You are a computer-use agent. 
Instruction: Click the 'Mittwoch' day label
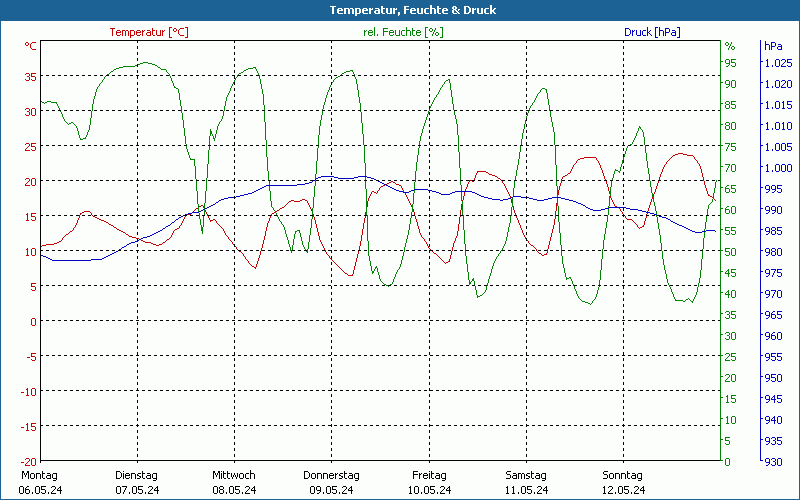pos(234,475)
